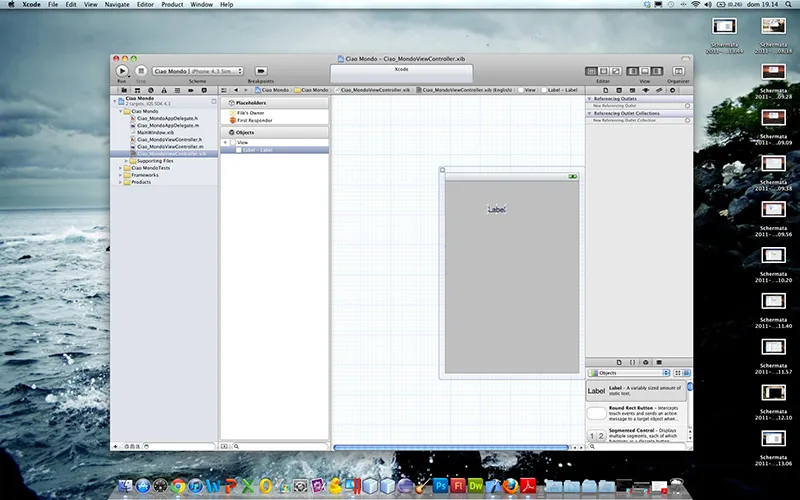Click the Run button in Xcode toolbar

click(122, 71)
